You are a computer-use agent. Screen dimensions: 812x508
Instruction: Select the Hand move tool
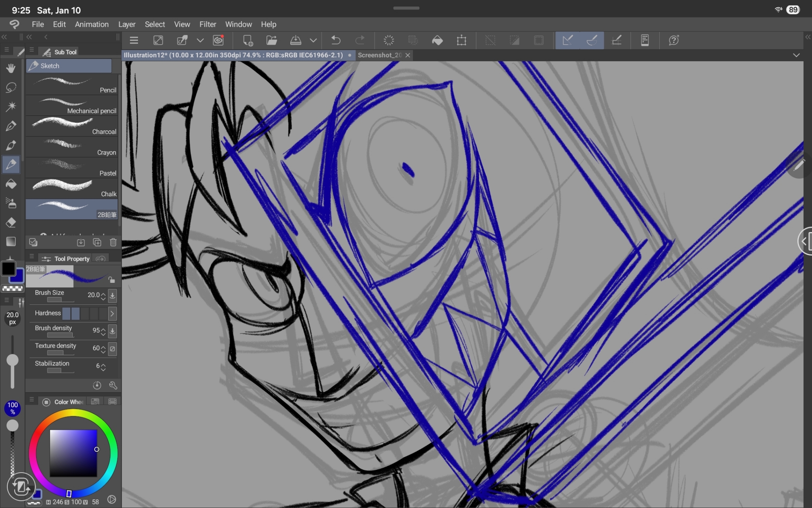pos(11,68)
